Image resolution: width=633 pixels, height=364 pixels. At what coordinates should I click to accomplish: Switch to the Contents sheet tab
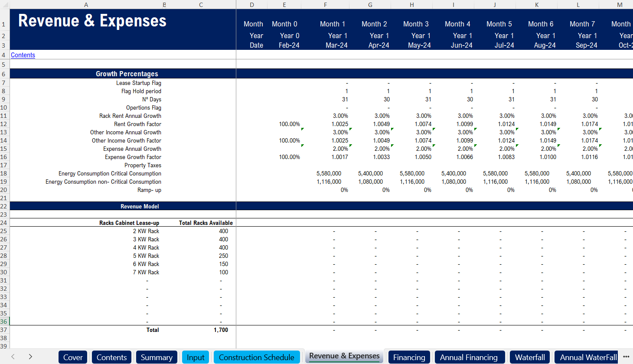click(111, 357)
